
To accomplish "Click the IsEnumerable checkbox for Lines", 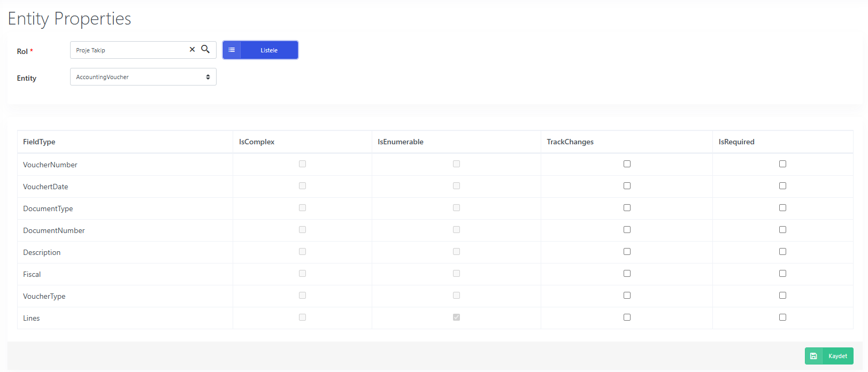I will pos(456,317).
